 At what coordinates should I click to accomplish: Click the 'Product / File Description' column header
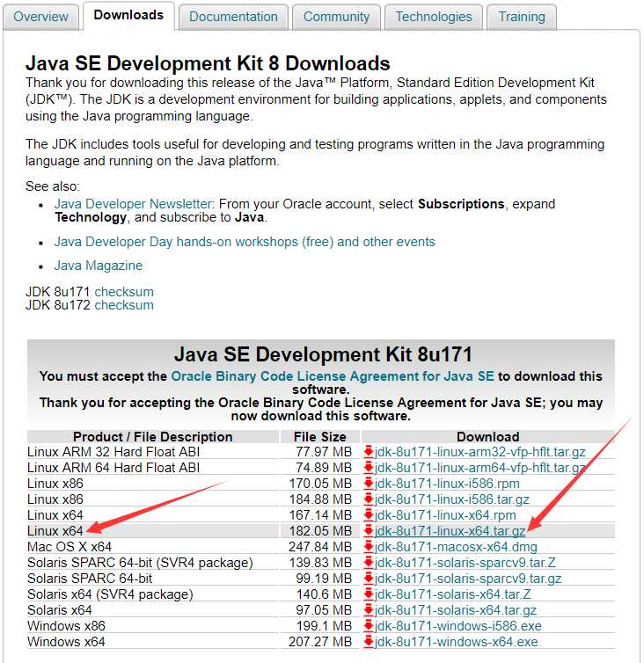(153, 436)
